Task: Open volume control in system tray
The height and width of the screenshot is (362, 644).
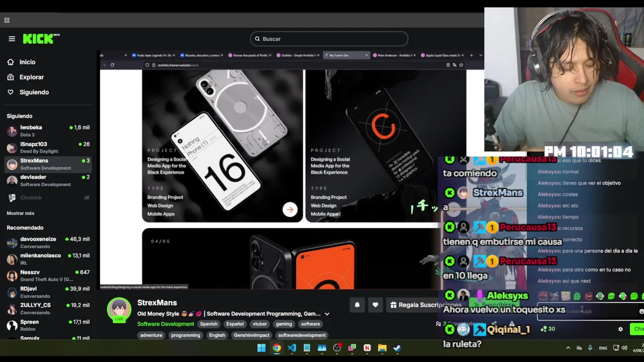Action: coord(624,348)
